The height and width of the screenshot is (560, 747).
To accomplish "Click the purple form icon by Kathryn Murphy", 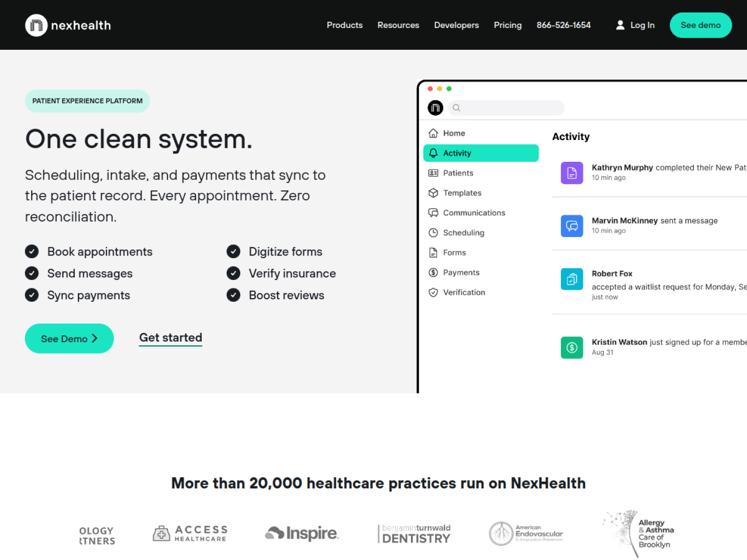I will click(x=572, y=173).
